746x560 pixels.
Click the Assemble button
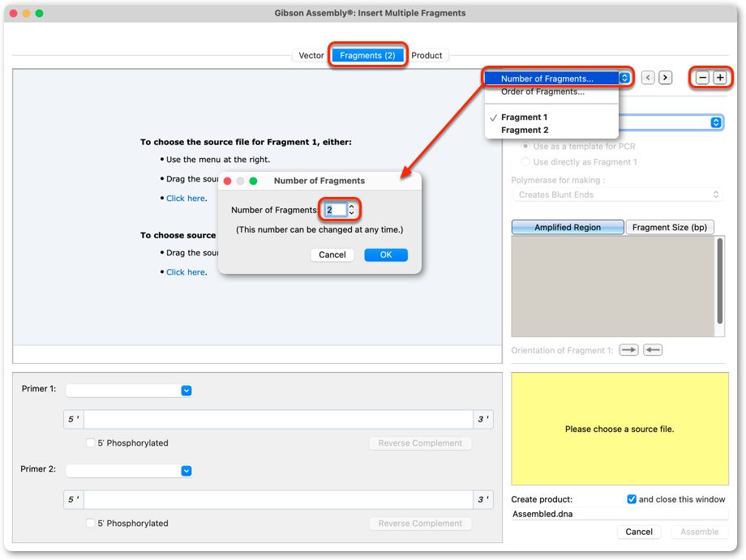click(x=699, y=532)
